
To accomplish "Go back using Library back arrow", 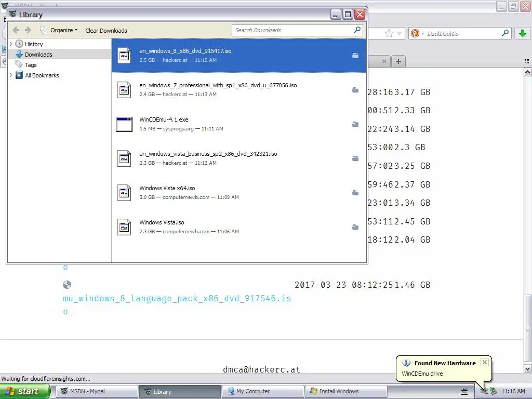I will [x=16, y=30].
